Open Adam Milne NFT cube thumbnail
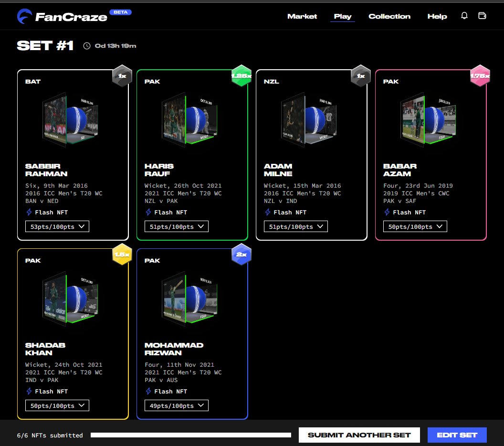Screen dimensions: 504x446 (x=309, y=120)
